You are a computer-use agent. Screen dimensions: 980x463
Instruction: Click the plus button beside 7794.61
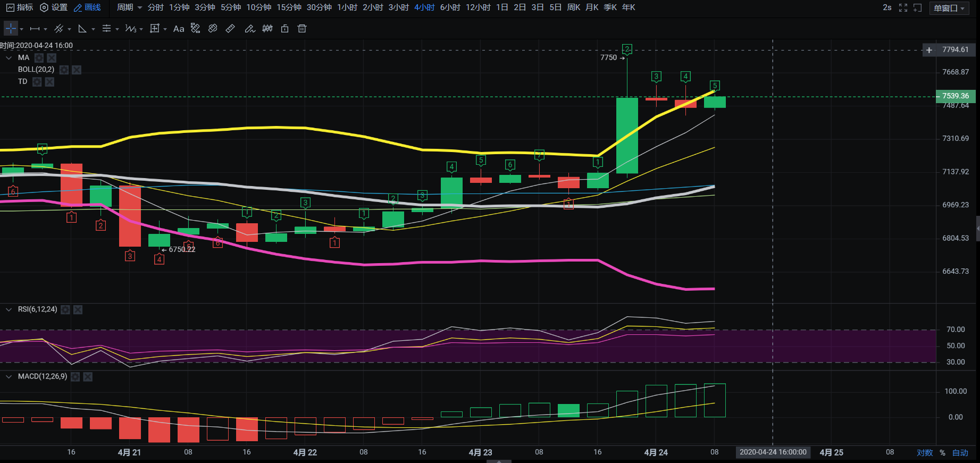tap(929, 50)
